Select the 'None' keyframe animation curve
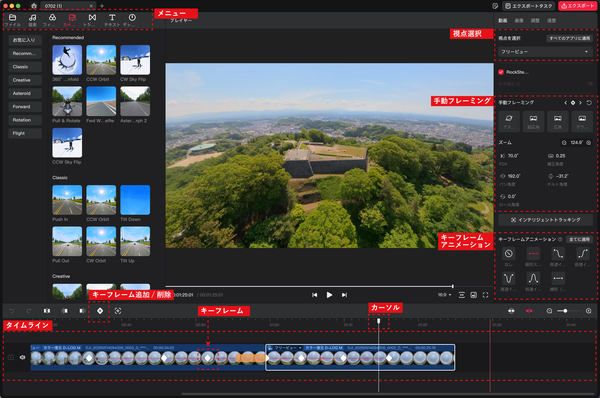This screenshot has width=600, height=398. (509, 254)
